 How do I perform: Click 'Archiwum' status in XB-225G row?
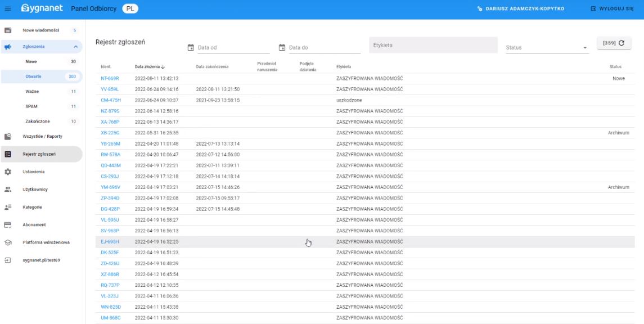(x=619, y=133)
